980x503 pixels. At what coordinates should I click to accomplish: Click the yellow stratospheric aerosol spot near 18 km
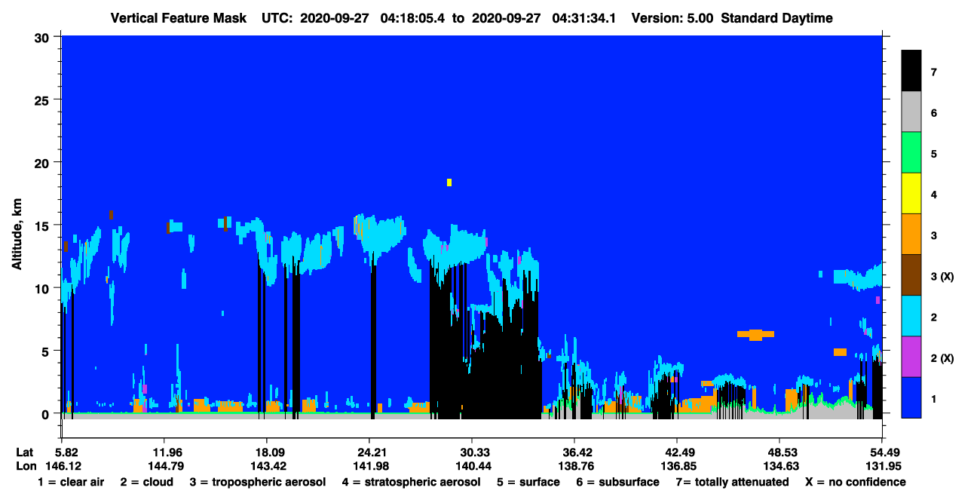coord(449,182)
